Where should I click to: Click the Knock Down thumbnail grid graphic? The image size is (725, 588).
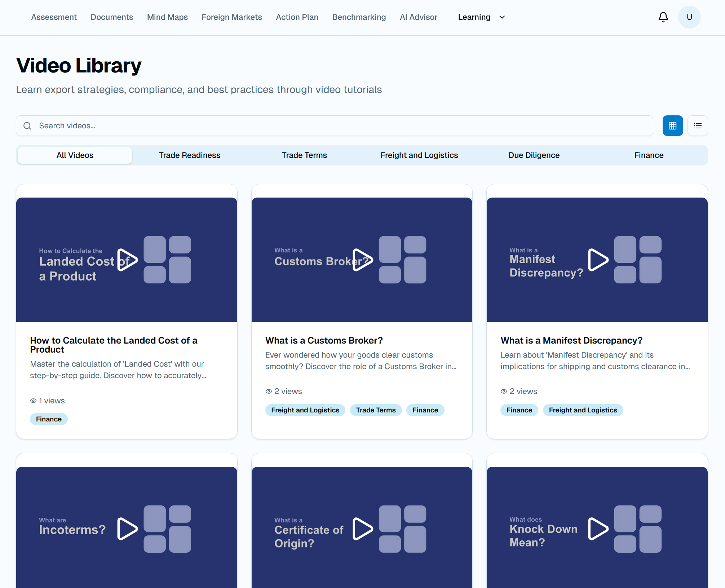tap(638, 529)
